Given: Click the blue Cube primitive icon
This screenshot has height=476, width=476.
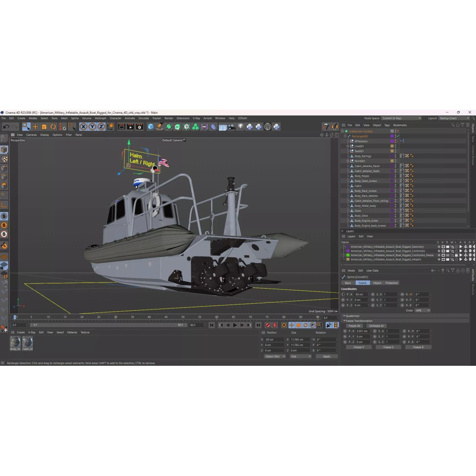Looking at the screenshot, I should [x=151, y=126].
